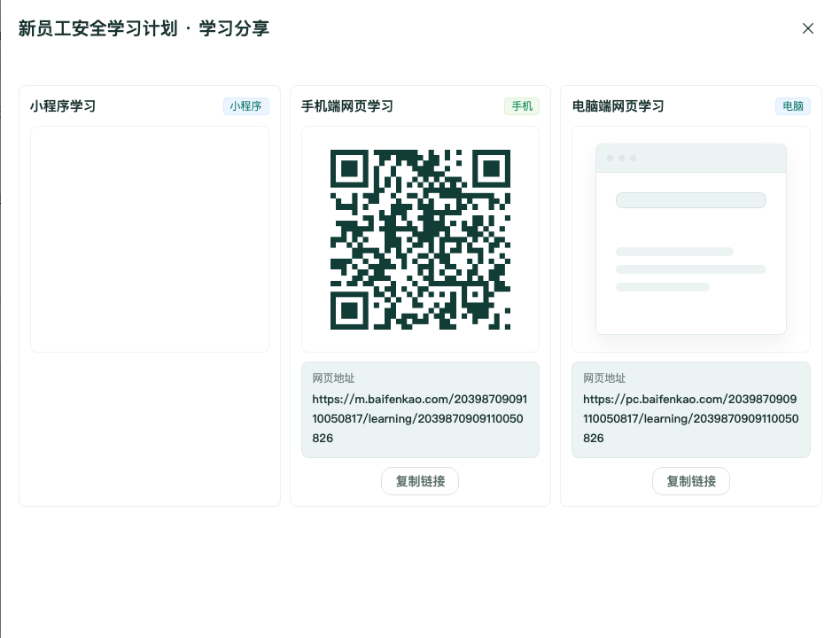The height and width of the screenshot is (638, 840).
Task: Copy the PC web page link
Action: coord(691,481)
